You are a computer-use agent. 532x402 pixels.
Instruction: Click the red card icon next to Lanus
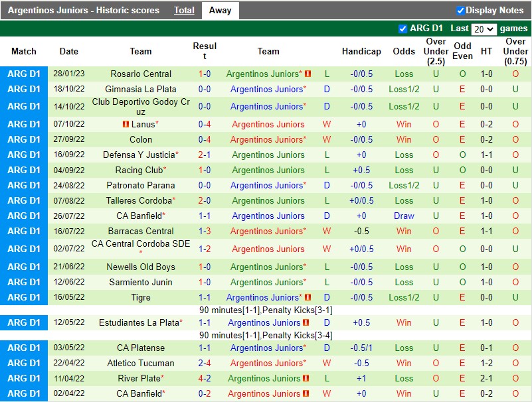[125, 124]
